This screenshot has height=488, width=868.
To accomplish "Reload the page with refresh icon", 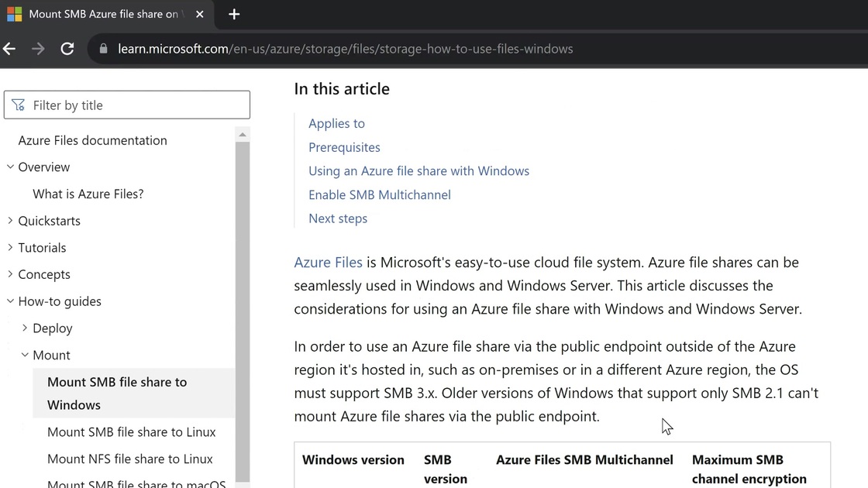I will point(67,49).
